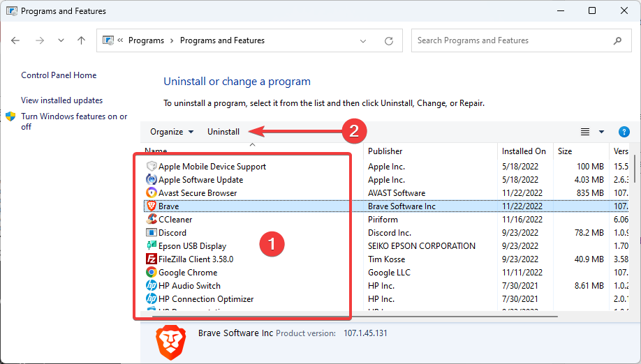
Task: Click the Apple Software Update icon
Action: [x=152, y=179]
